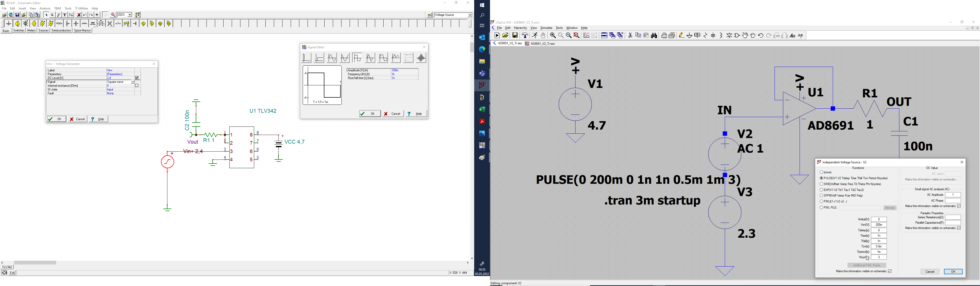
Task: Select the capacitor component in TINA palette
Action: [x=76, y=24]
